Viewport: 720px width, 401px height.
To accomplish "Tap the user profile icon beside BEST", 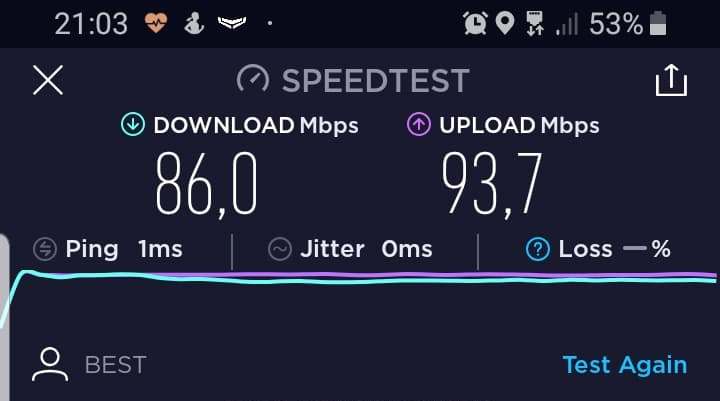I will 50,365.
